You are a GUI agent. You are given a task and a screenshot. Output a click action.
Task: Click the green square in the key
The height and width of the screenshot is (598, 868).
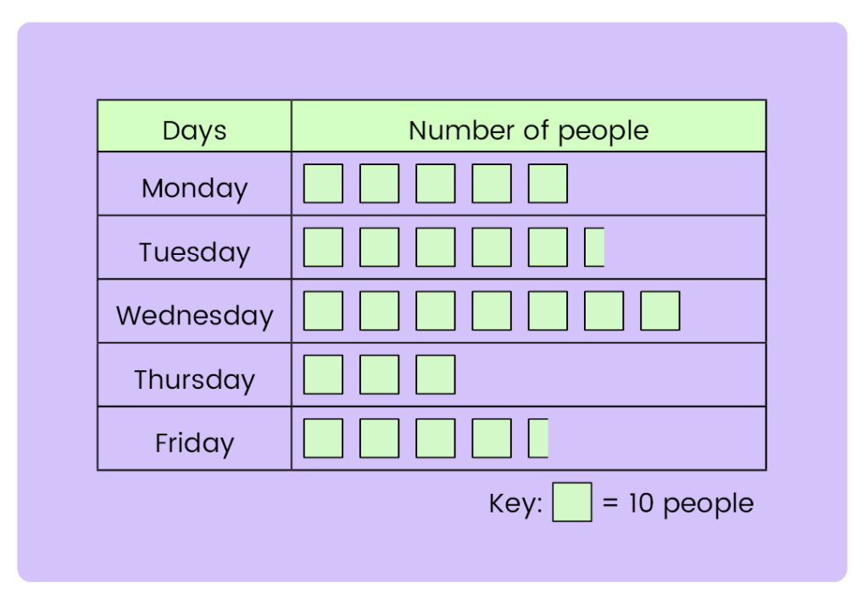(x=572, y=502)
